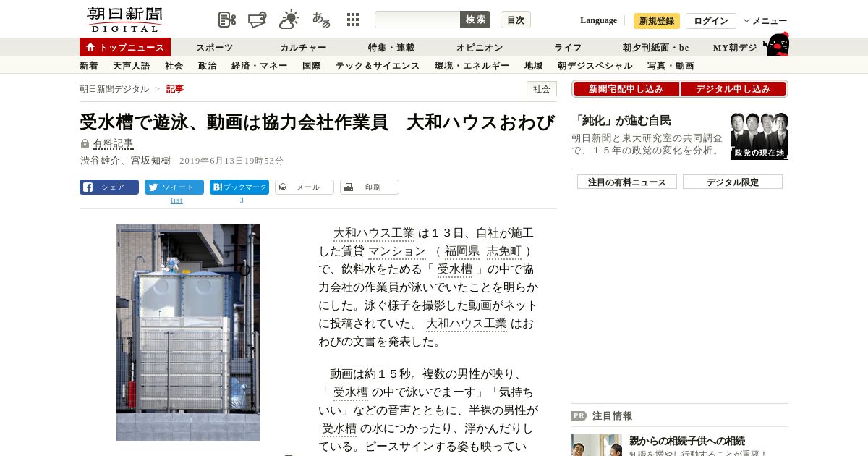This screenshot has height=456, width=868.
Task: Click the 政党の現在地 thumbnail image
Action: (x=759, y=136)
